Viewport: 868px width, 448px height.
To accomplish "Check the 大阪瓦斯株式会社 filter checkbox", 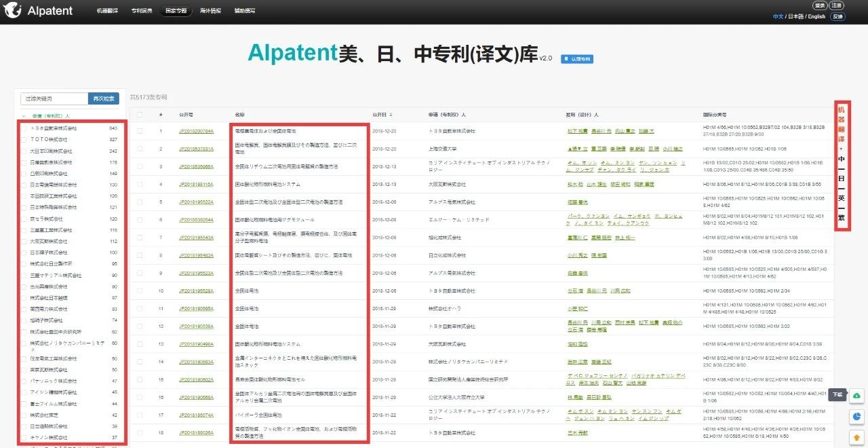I will pyautogui.click(x=24, y=241).
